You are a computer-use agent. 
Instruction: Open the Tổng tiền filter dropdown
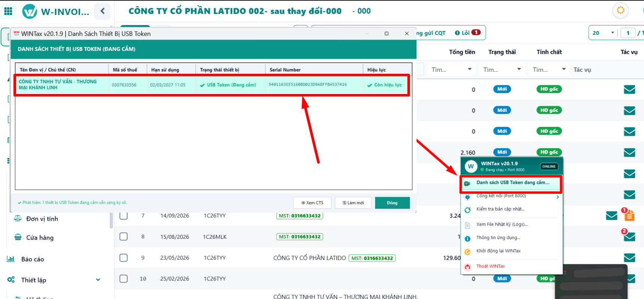click(451, 70)
